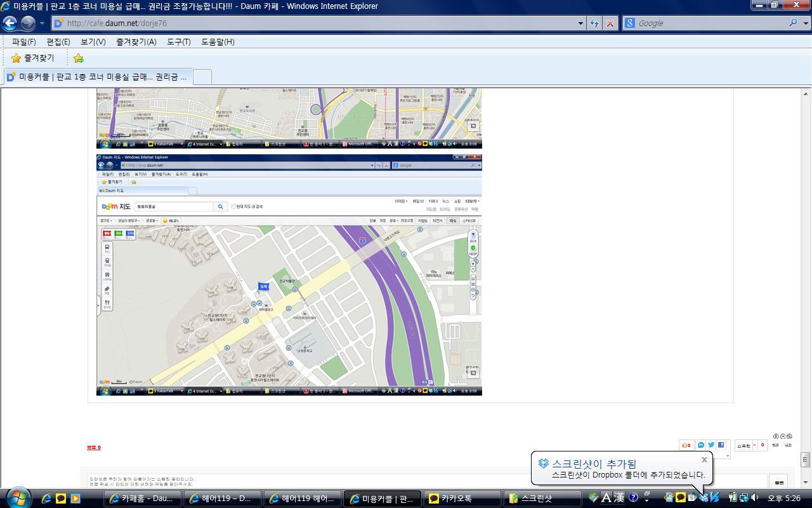Open the media player quick launch icon

pos(75,498)
